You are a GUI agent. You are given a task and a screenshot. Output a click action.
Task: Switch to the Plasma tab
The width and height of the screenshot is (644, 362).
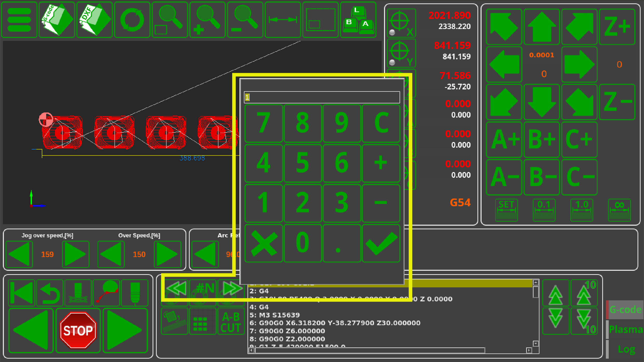[626, 329]
